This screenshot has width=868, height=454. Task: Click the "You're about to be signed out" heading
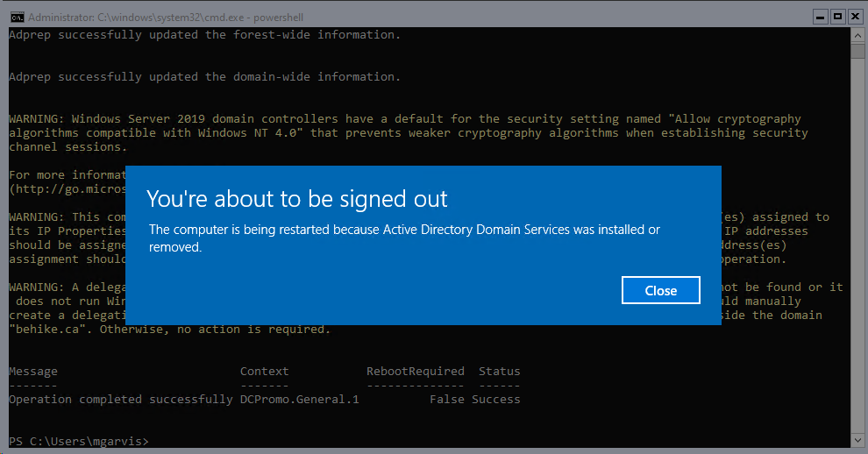tap(296, 198)
